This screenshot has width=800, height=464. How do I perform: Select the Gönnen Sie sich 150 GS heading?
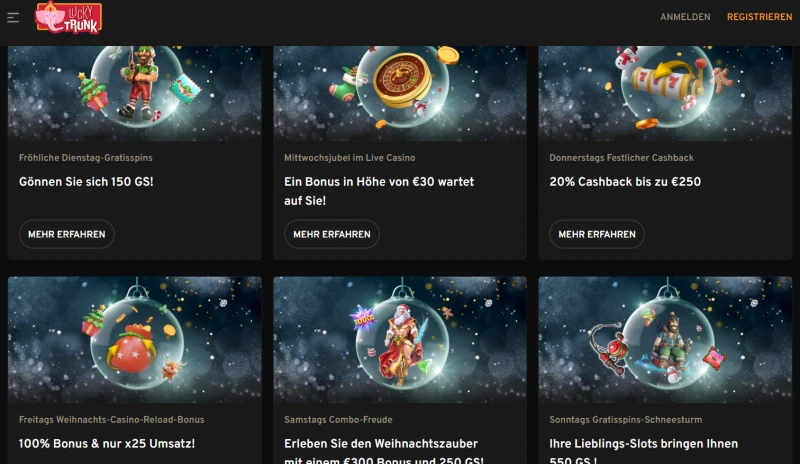point(86,182)
